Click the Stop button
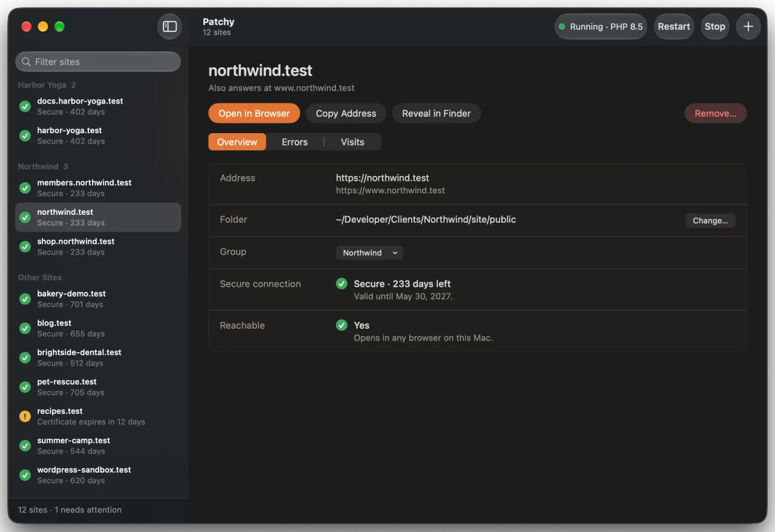The image size is (775, 532). click(715, 27)
